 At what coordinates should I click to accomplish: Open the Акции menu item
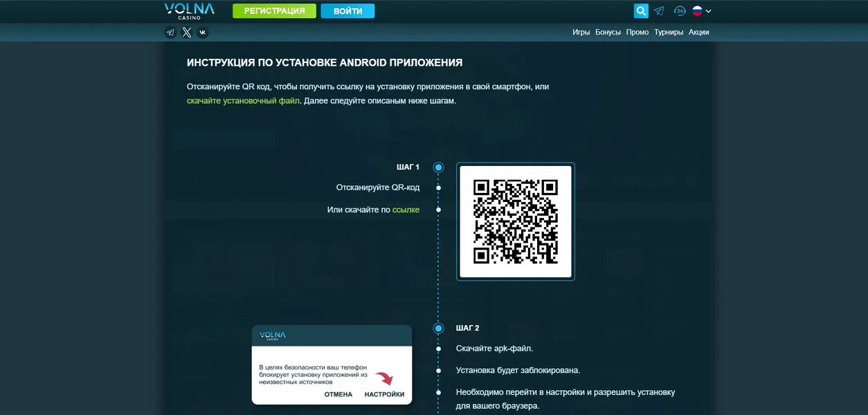click(x=698, y=33)
